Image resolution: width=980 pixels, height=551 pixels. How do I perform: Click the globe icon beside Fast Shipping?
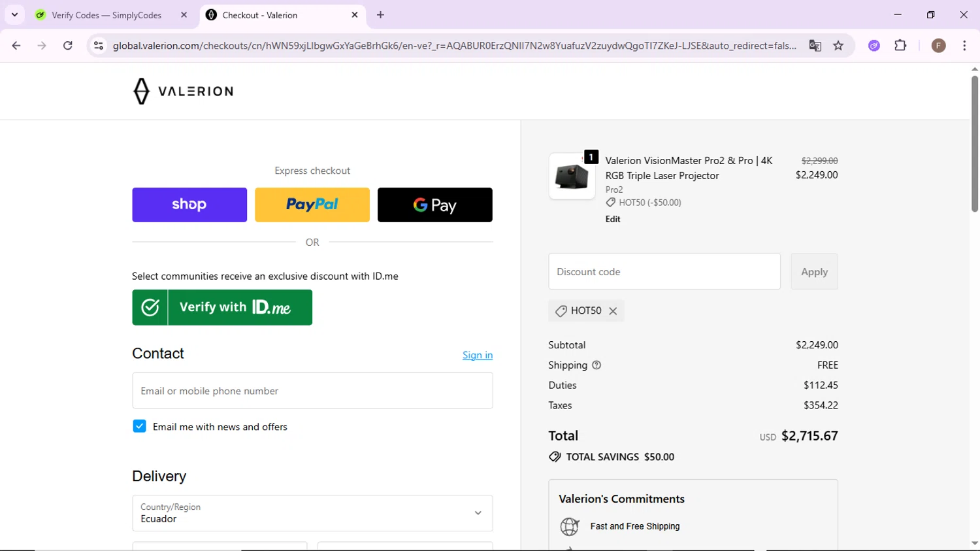(x=570, y=526)
